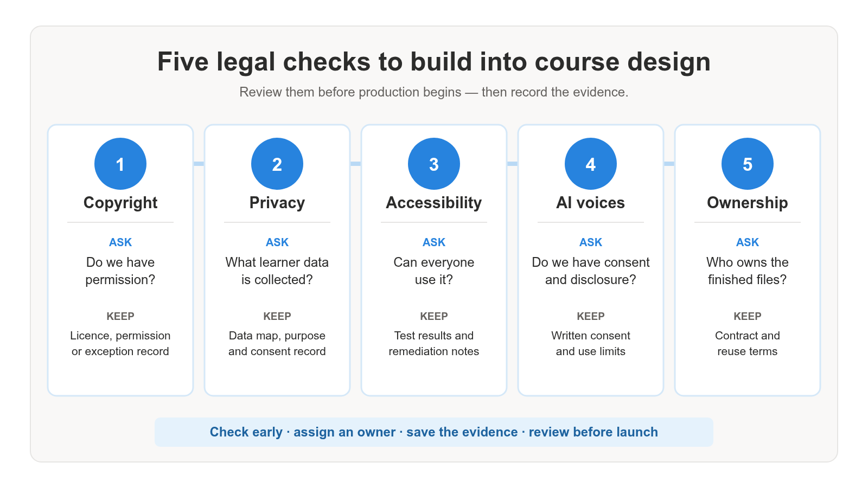
Task: Click 'Licence, permission or exception record'
Action: pos(120,343)
